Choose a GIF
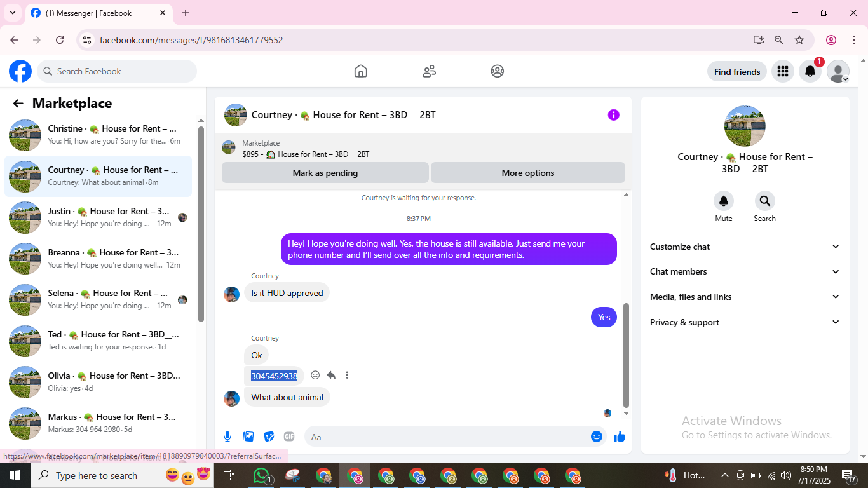The height and width of the screenshot is (488, 868). click(289, 437)
